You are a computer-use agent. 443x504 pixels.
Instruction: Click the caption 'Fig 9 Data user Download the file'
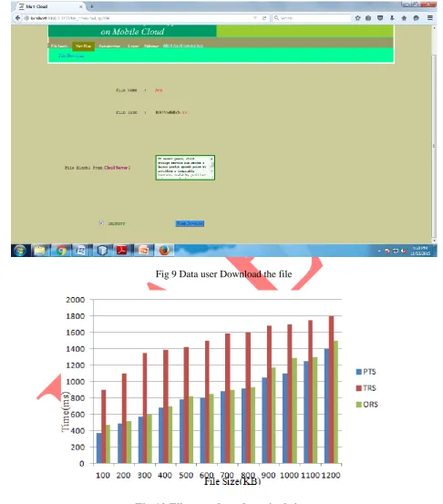223,274
